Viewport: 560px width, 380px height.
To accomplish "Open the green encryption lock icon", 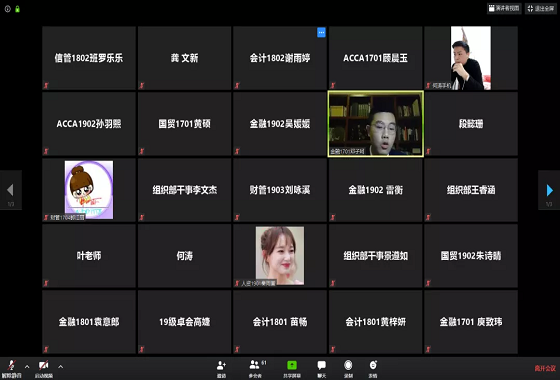I will click(18, 9).
